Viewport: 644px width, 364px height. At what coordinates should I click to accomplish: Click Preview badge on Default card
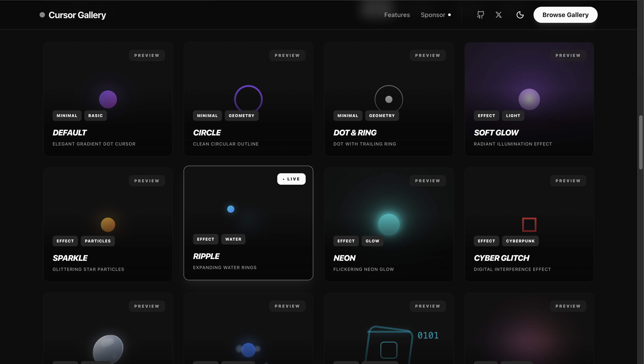[147, 55]
